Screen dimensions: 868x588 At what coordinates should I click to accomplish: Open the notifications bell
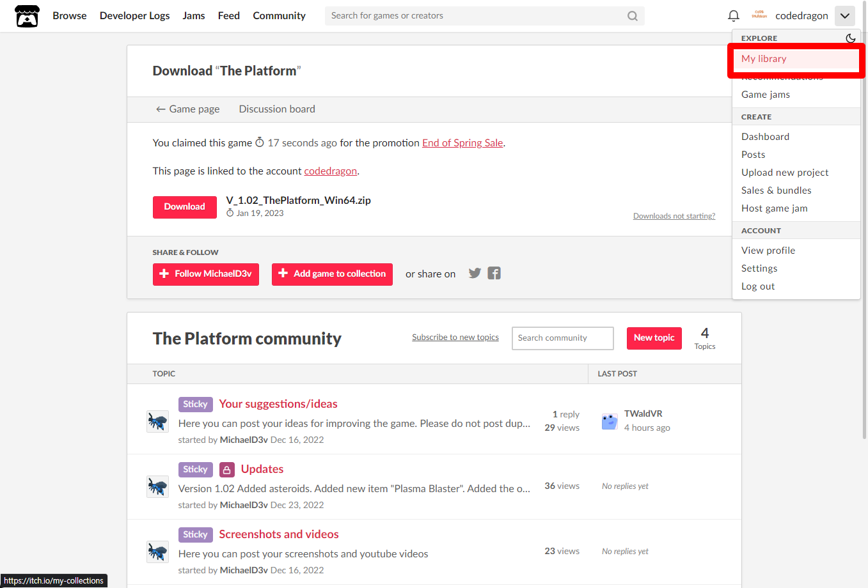click(x=734, y=16)
